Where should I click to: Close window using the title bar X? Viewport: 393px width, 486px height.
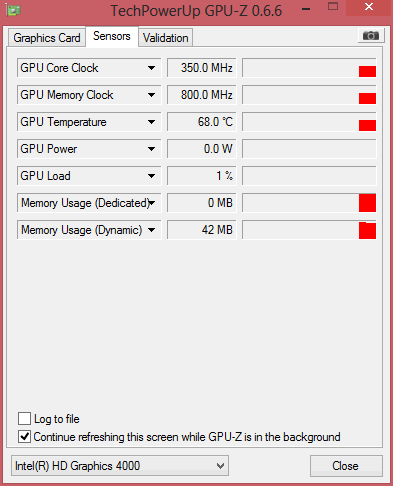pyautogui.click(x=368, y=7)
